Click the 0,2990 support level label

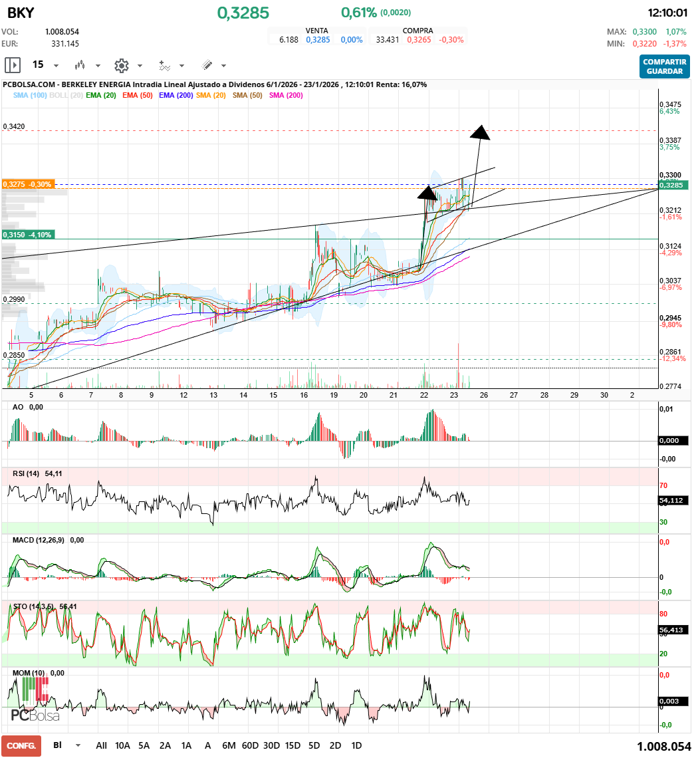[13, 299]
